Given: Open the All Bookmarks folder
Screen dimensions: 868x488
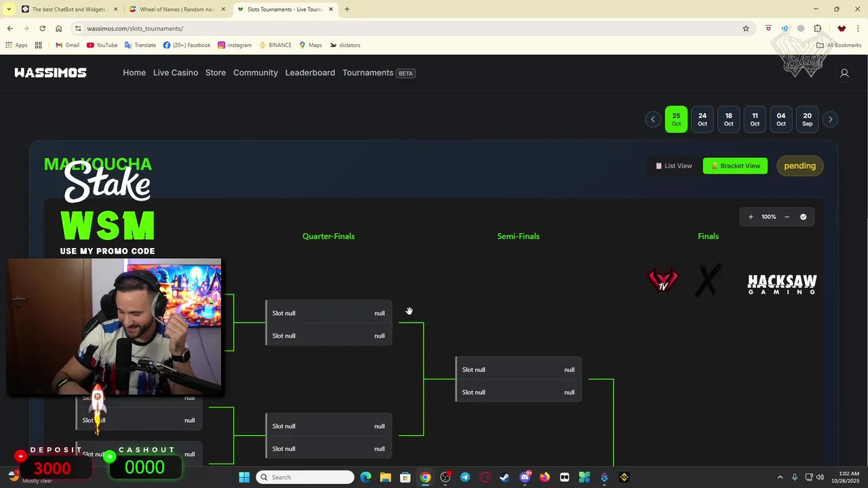Looking at the screenshot, I should (x=839, y=45).
